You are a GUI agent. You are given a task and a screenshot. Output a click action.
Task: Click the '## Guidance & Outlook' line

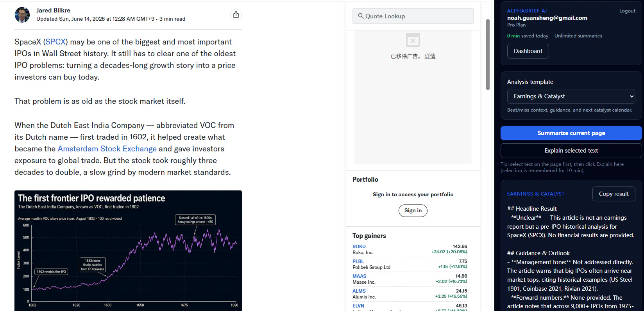tap(538, 253)
